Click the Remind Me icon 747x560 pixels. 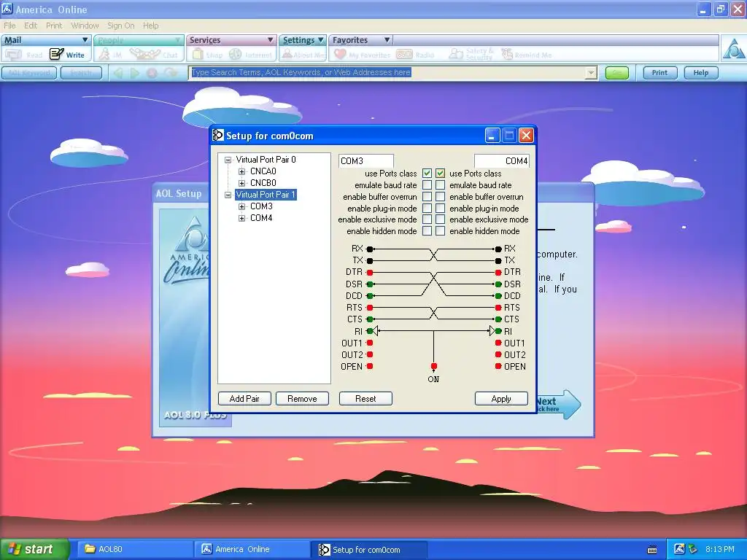click(x=507, y=54)
